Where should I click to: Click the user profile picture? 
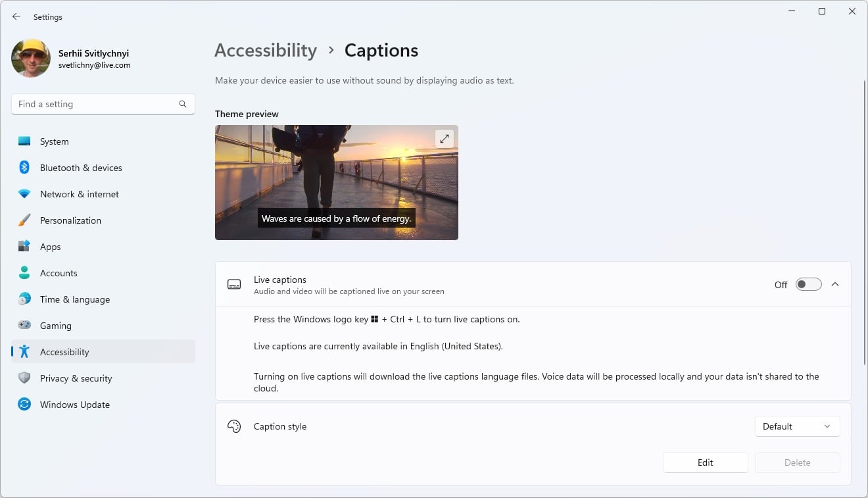(x=31, y=58)
